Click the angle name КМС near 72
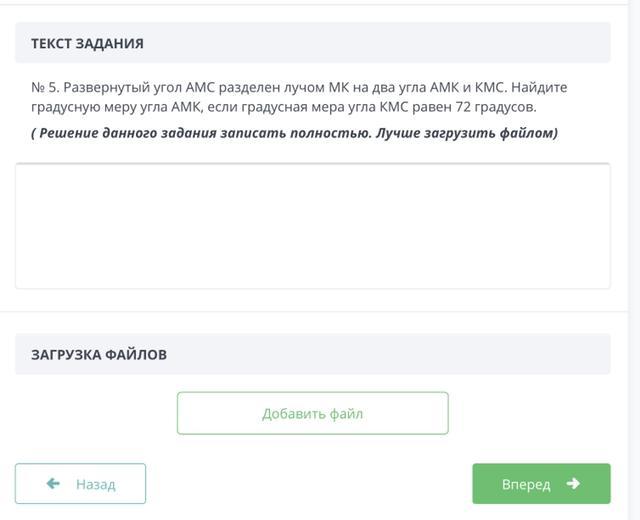The image size is (640, 520). (394, 107)
